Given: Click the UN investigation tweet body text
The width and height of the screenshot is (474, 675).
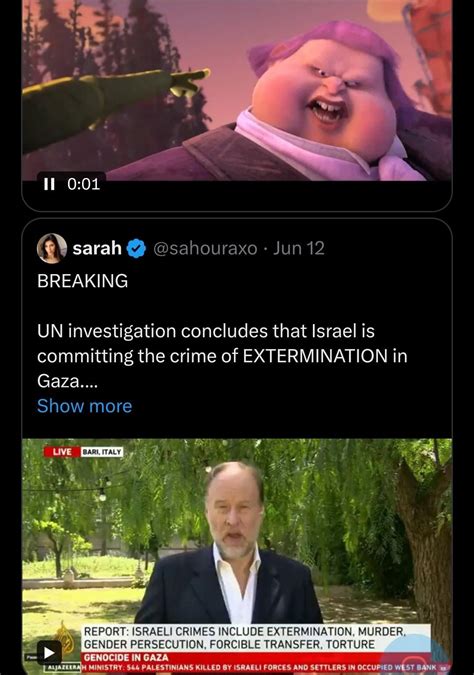Looking at the screenshot, I should tap(222, 356).
